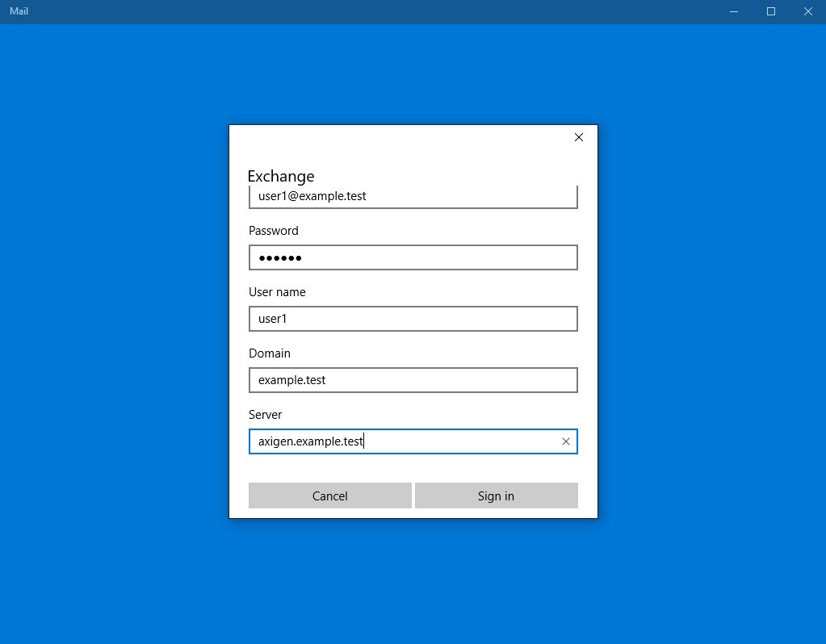
Task: Click the Server field label
Action: (265, 415)
